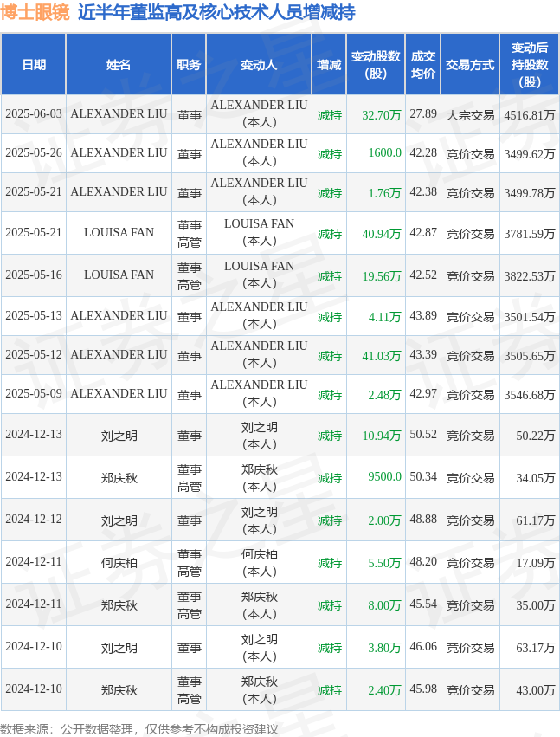This screenshot has height=737, width=560.
Task: Click the 增减 column header
Action: point(329,64)
